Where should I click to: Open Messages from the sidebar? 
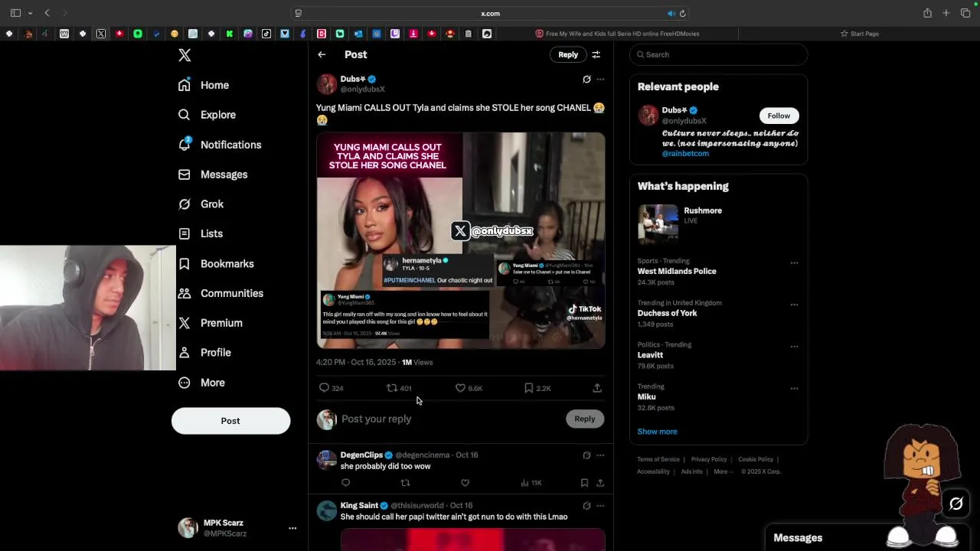tap(213, 174)
